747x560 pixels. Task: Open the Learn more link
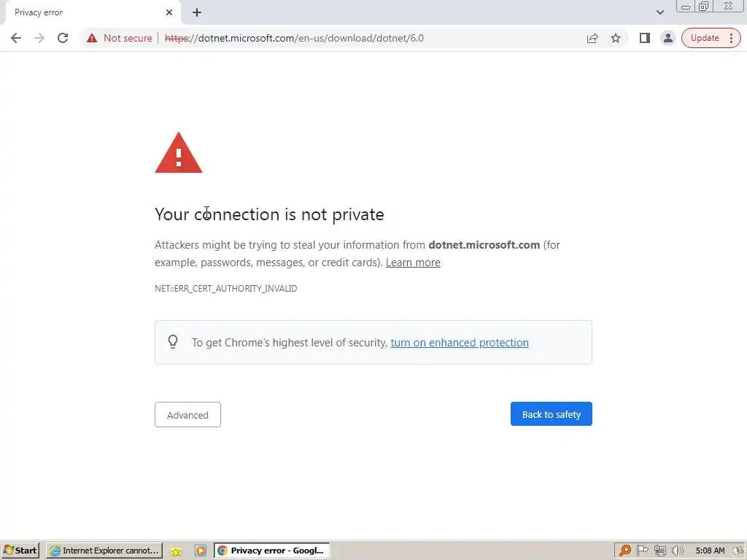[413, 262]
